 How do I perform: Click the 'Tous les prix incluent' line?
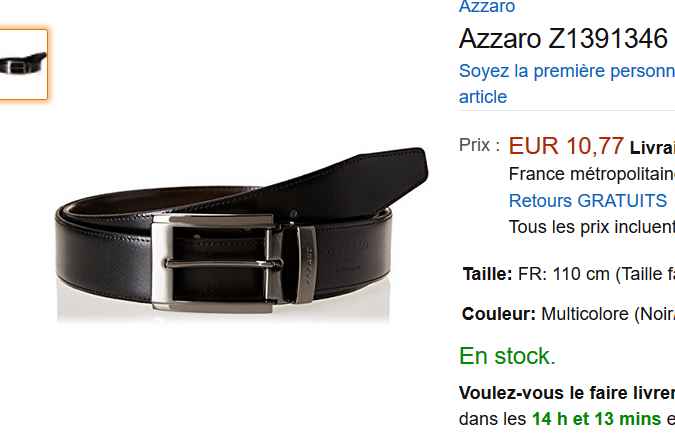pyautogui.click(x=592, y=227)
